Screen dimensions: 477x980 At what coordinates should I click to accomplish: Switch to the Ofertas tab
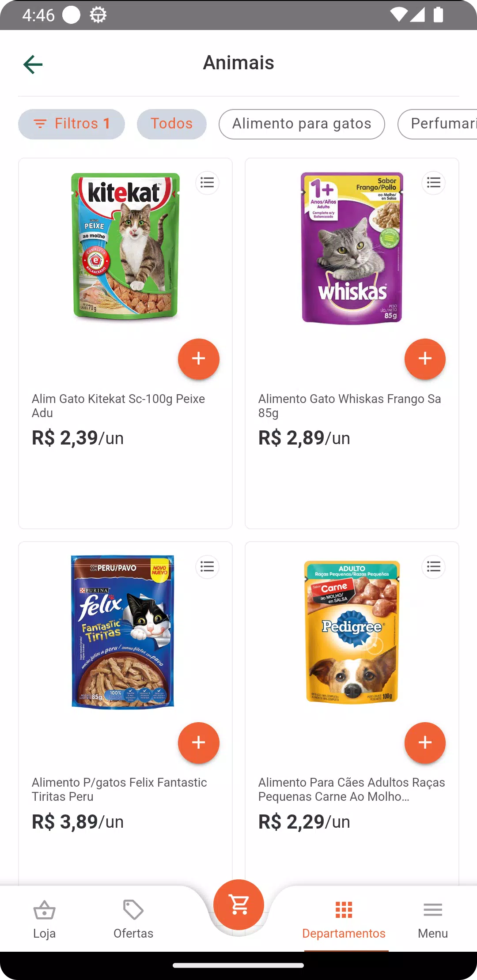click(133, 920)
